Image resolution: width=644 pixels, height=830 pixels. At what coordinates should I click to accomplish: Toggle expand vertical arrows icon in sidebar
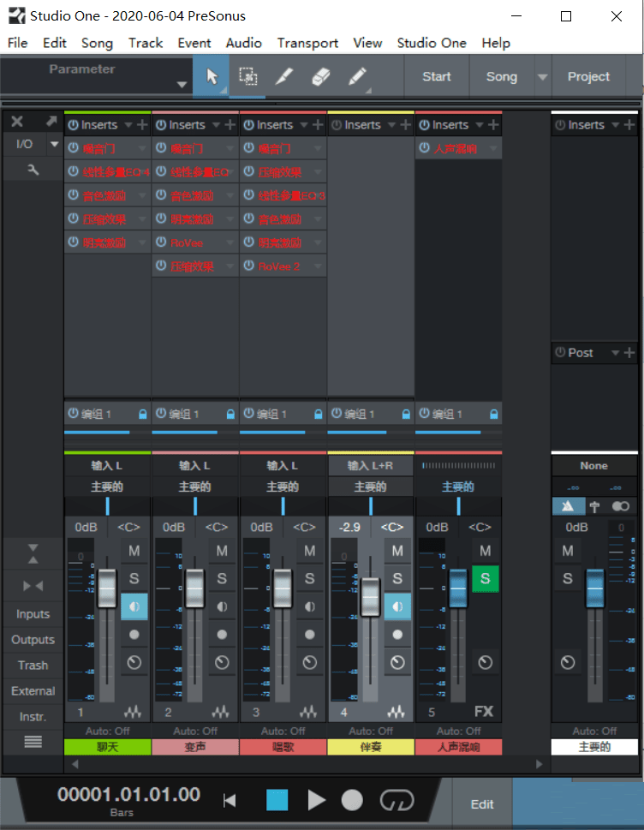33,553
